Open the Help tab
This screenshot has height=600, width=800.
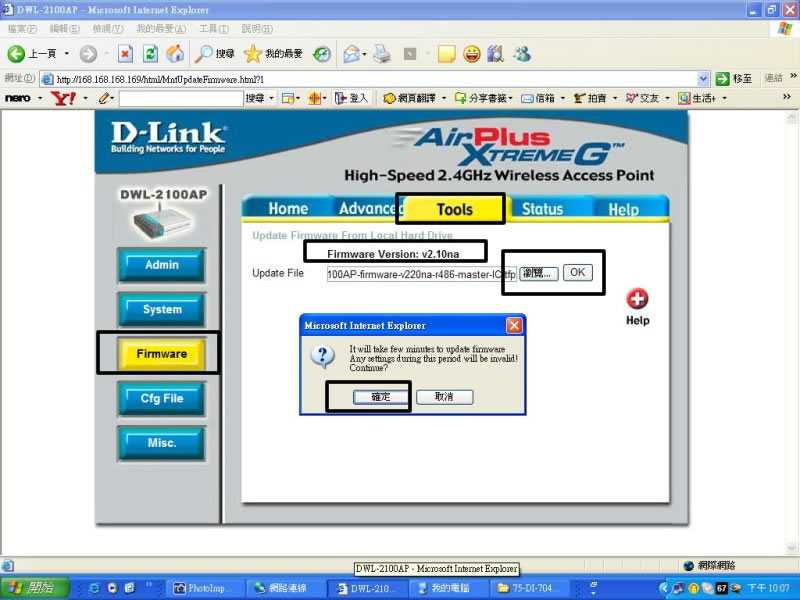[x=623, y=209]
